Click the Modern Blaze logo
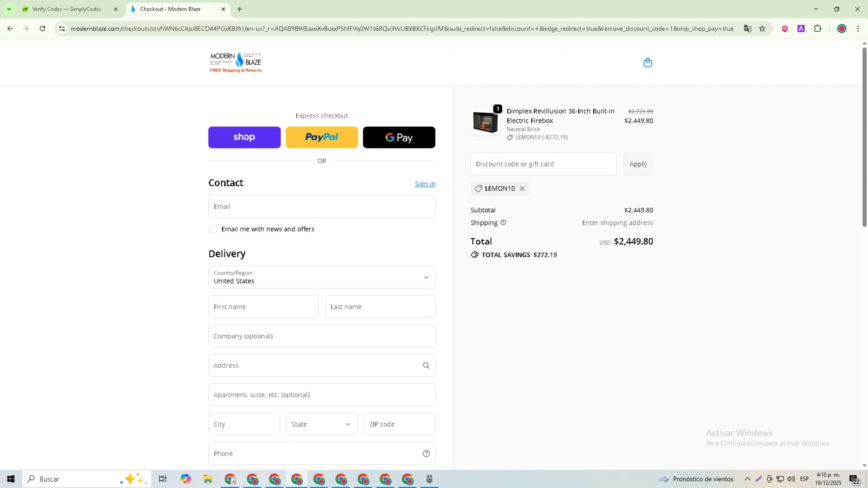The width and height of the screenshot is (868, 488). (236, 62)
